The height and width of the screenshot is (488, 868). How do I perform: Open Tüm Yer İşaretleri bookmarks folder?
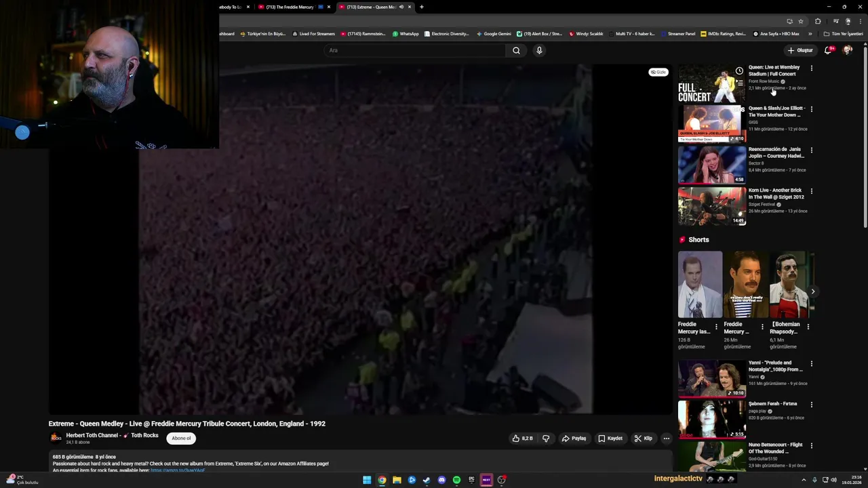coord(843,34)
